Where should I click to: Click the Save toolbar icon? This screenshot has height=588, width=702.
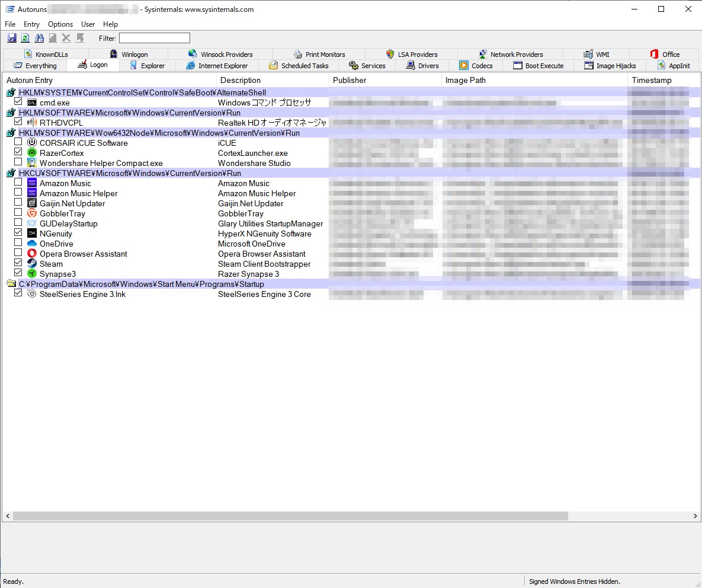pyautogui.click(x=12, y=38)
